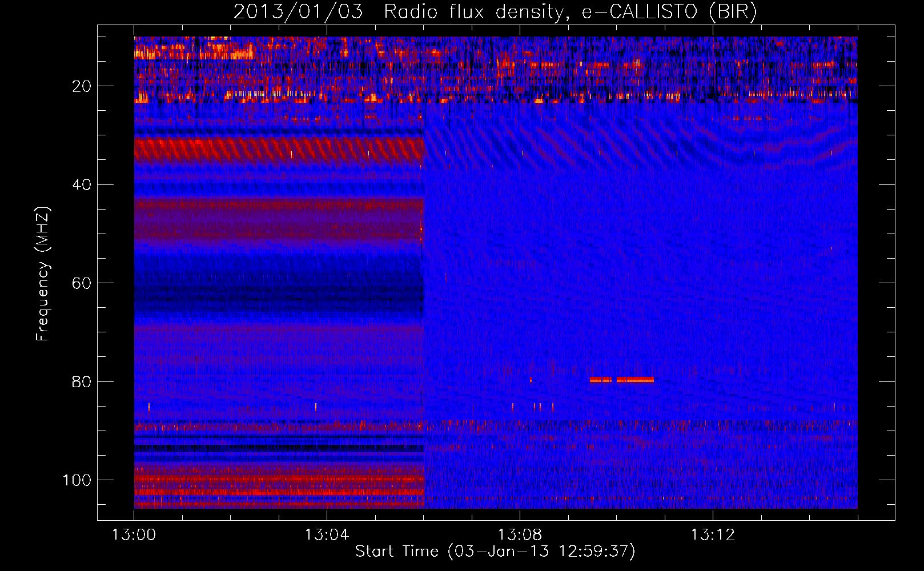The image size is (924, 571).
Task: Click the 80 MHz frequency tick label
Action: pyautogui.click(x=82, y=381)
